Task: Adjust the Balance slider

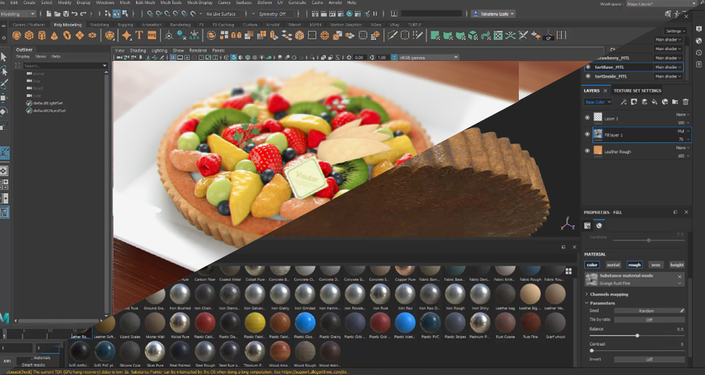Action: [x=637, y=335]
